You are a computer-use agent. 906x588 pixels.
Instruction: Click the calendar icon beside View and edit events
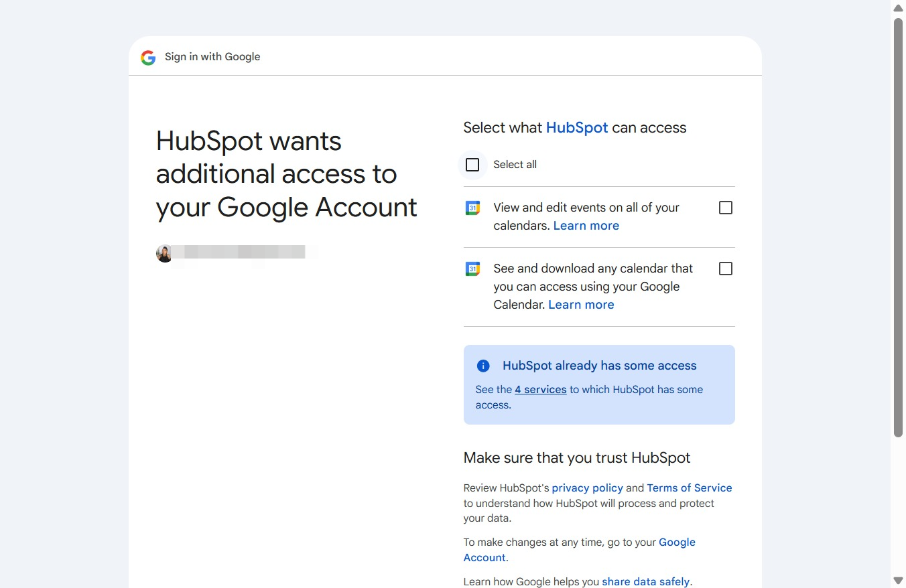pyautogui.click(x=472, y=208)
